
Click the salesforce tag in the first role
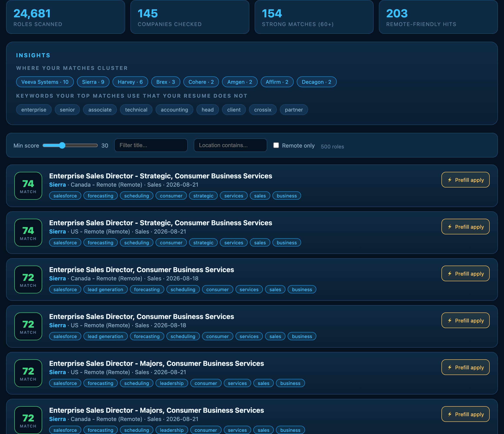click(x=65, y=196)
